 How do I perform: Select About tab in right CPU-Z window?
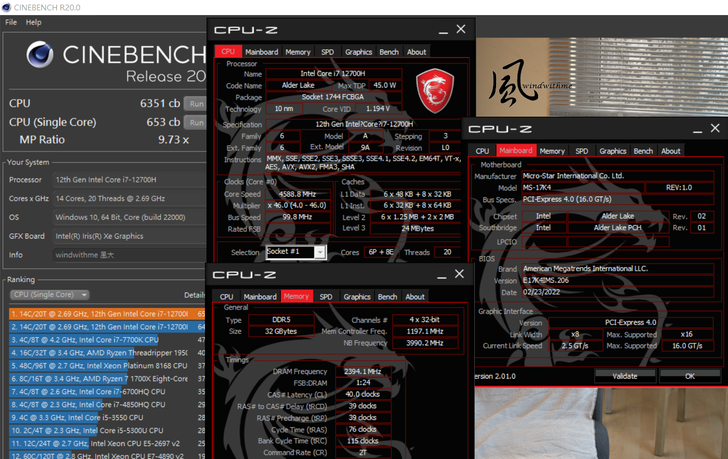pos(671,151)
